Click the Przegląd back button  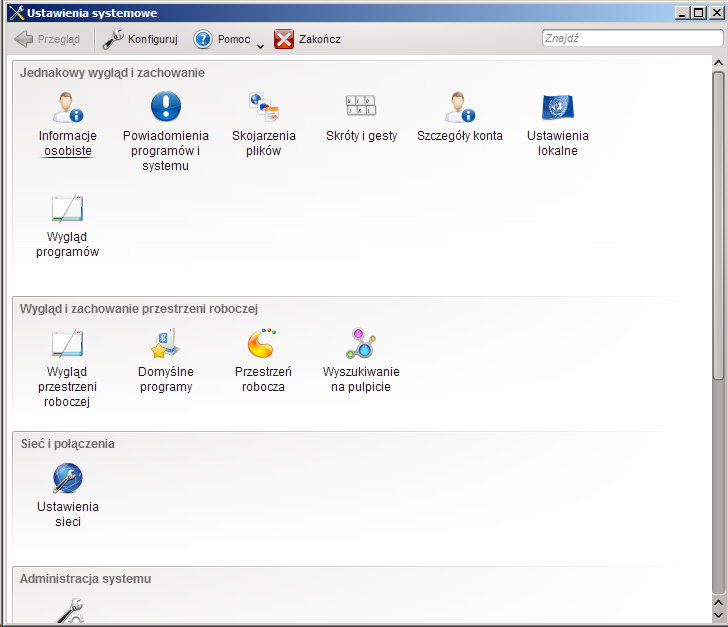pyautogui.click(x=48, y=39)
